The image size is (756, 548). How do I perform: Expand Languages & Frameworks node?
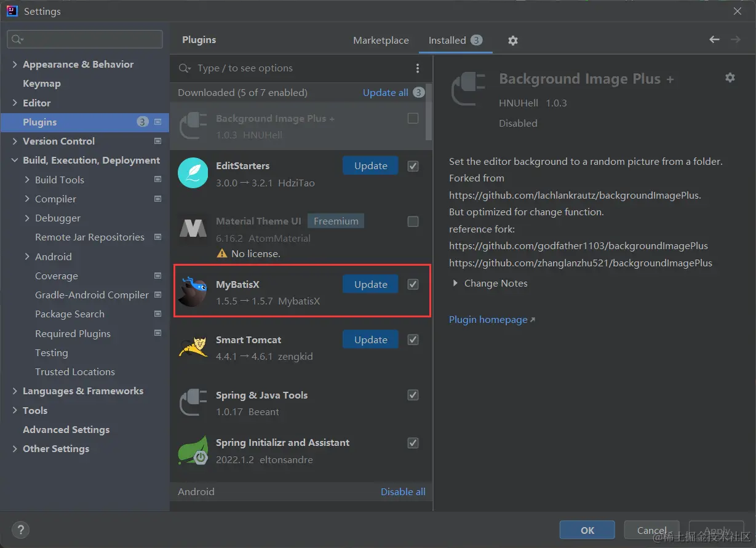(15, 391)
